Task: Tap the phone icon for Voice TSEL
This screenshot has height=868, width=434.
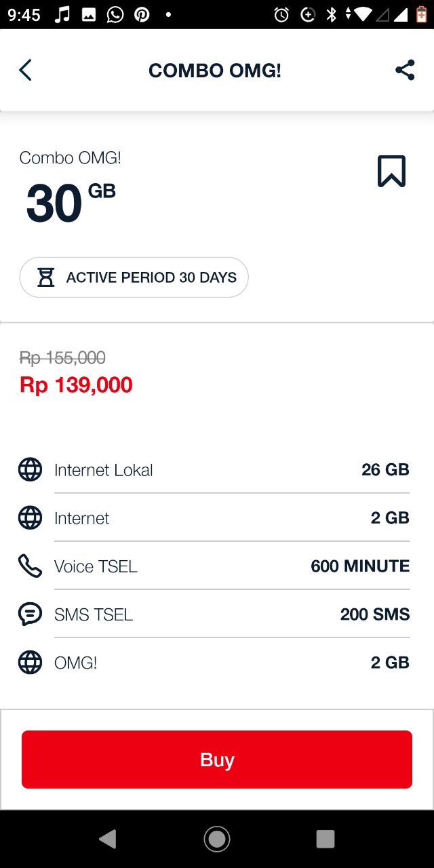Action: (x=30, y=566)
